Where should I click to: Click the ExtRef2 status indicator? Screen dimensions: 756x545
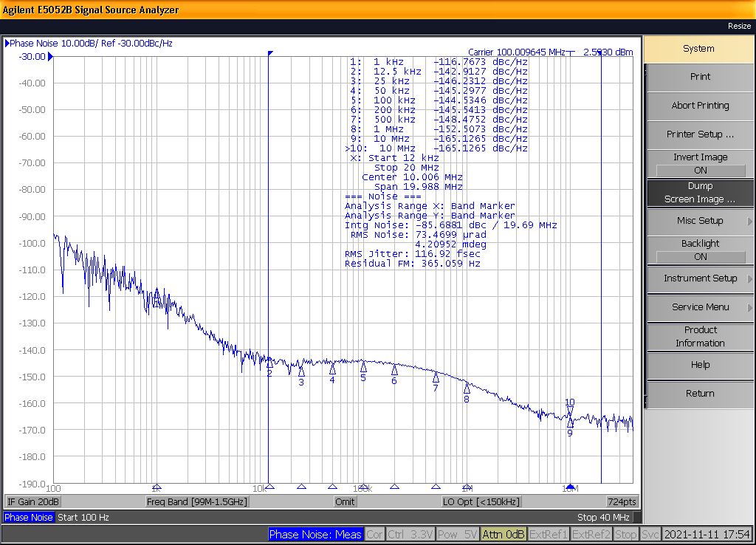[x=591, y=535]
